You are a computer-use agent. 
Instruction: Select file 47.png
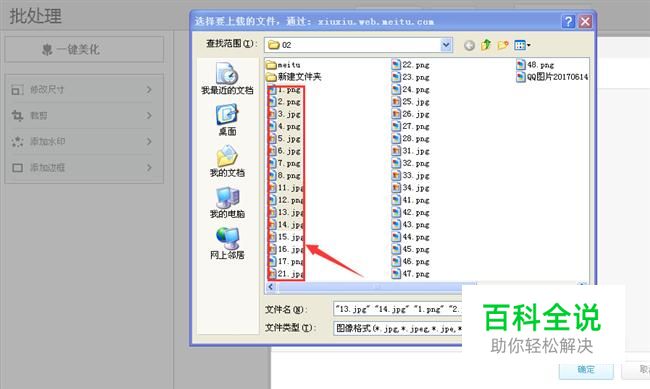pyautogui.click(x=411, y=274)
